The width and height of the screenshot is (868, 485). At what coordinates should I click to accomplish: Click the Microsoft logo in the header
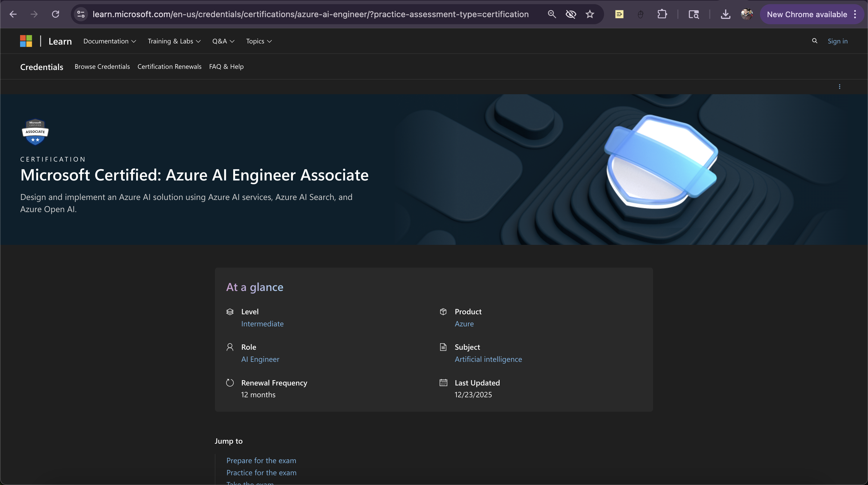(26, 40)
